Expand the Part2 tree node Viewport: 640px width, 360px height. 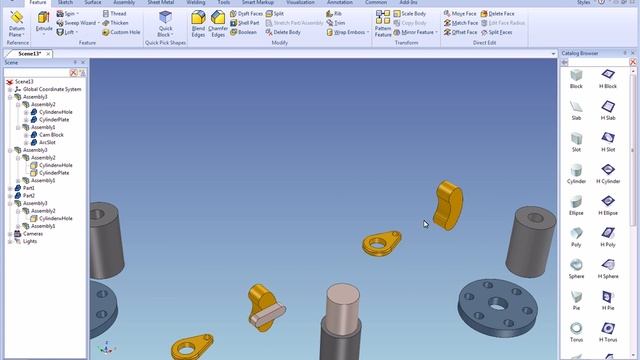tap(10, 196)
